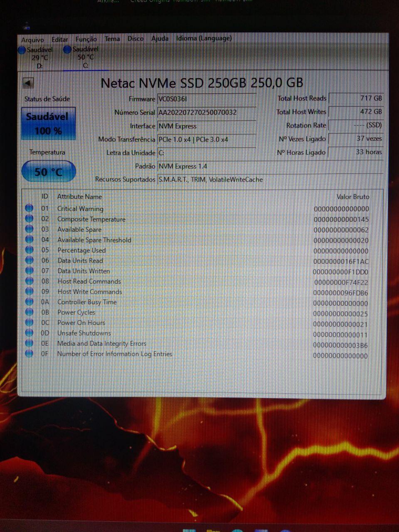Click the Nº Vezes Ligado value 37 vezes

pyautogui.click(x=356, y=138)
